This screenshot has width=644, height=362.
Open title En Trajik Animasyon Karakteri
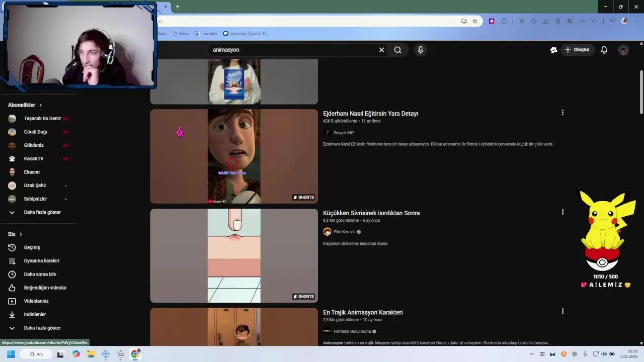(x=363, y=312)
